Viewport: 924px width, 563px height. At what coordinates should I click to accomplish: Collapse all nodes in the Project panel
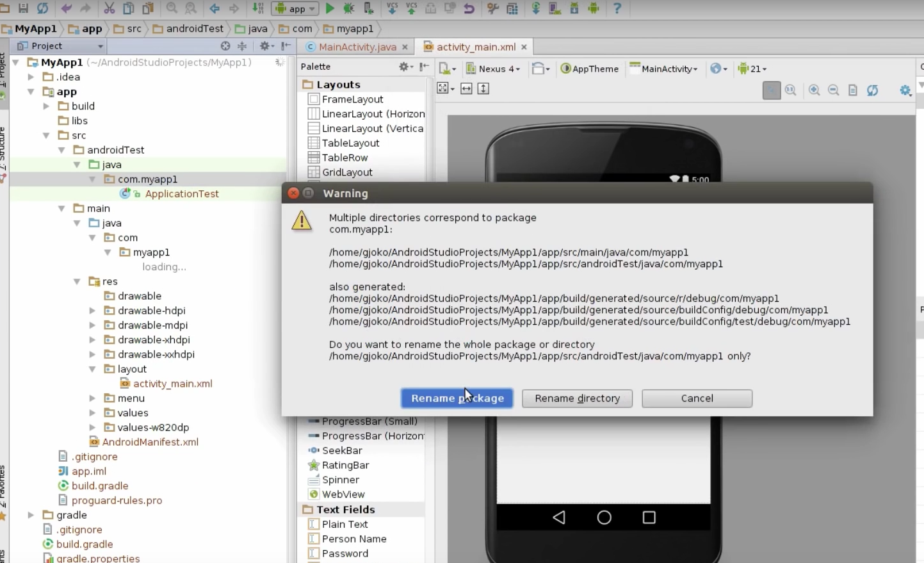point(242,46)
